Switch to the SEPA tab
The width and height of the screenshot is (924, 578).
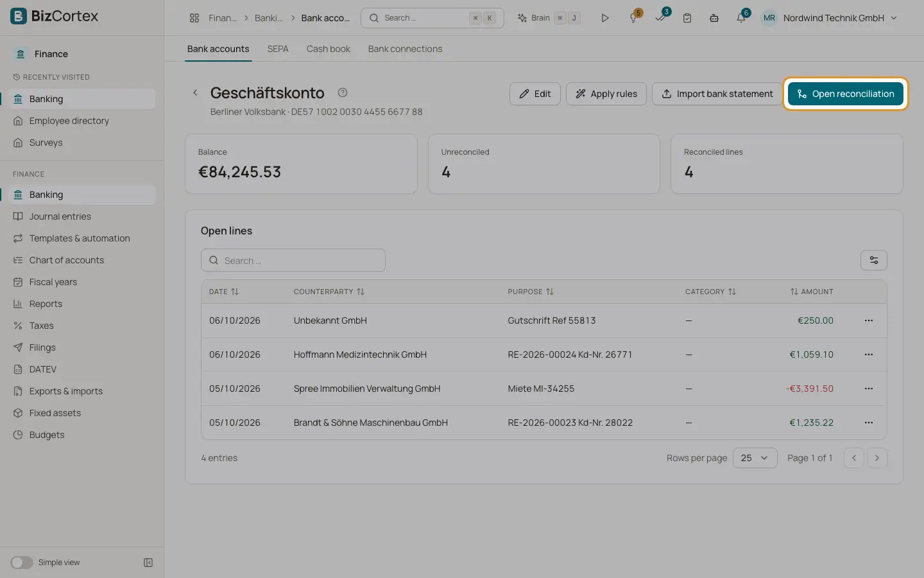pyautogui.click(x=278, y=49)
